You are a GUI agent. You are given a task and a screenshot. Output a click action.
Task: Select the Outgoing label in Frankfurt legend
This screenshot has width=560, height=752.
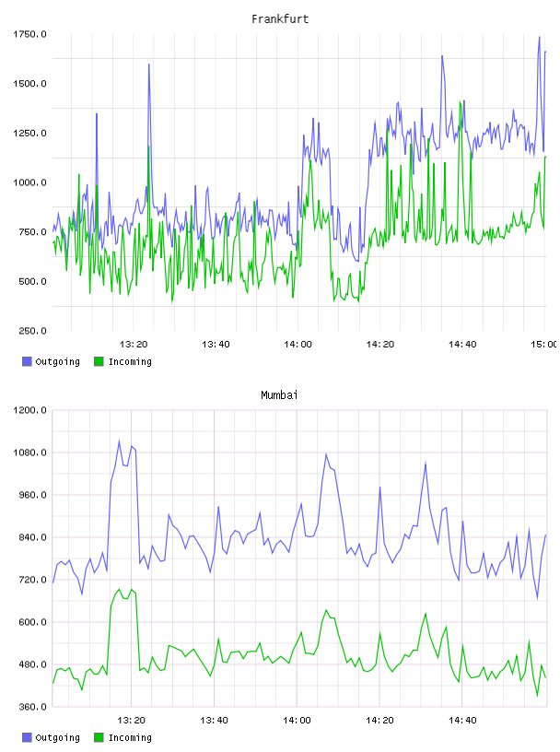(x=57, y=361)
